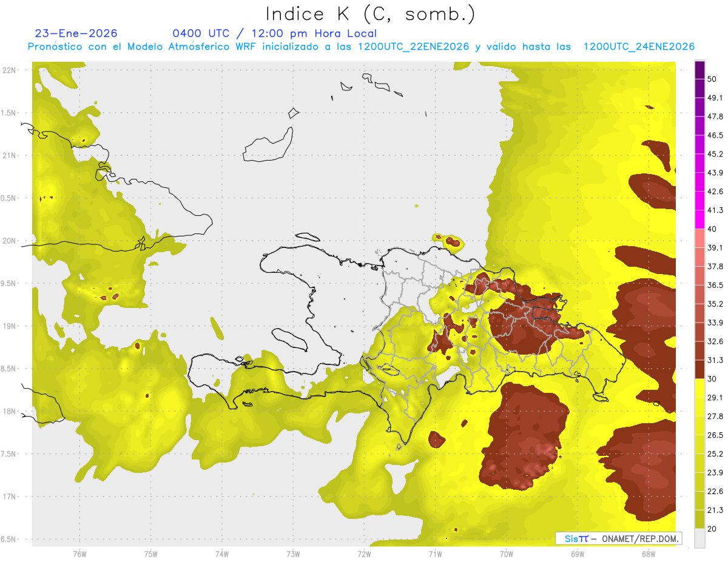728x562 pixels.
Task: Pick the dark brown colorbar segment between 31.3 and 30
Action: [699, 369]
